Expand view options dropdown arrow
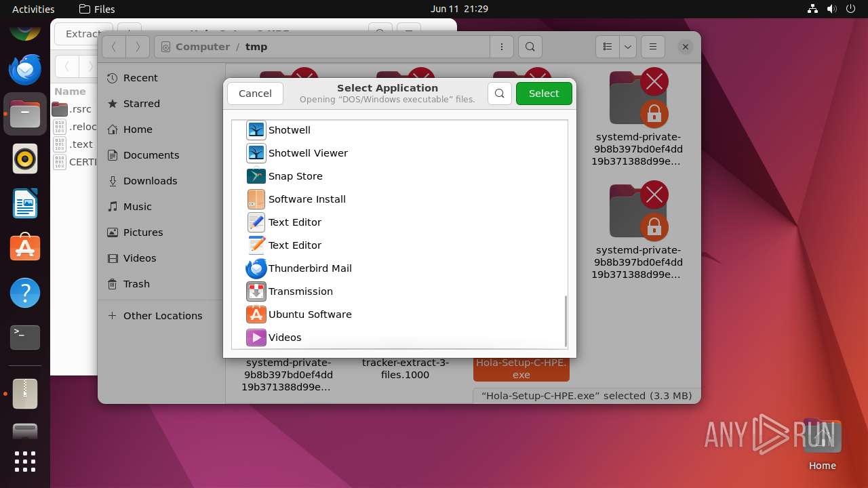This screenshot has width=868, height=488. point(628,47)
